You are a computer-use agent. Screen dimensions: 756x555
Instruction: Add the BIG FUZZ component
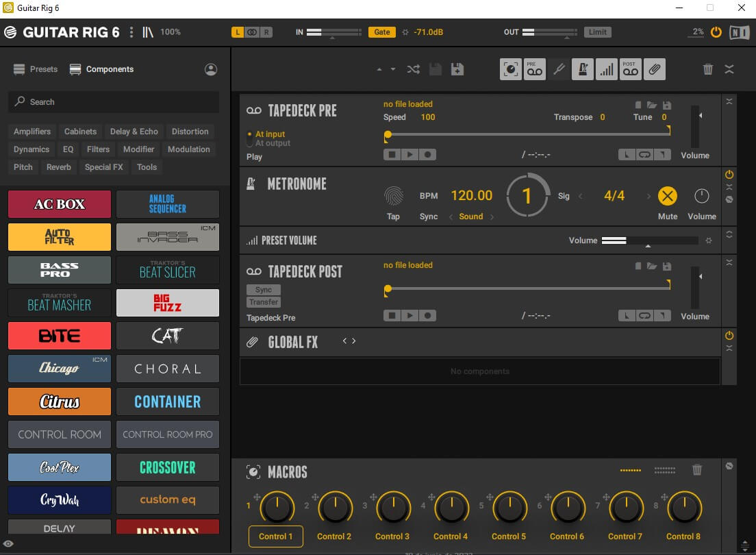tap(168, 303)
